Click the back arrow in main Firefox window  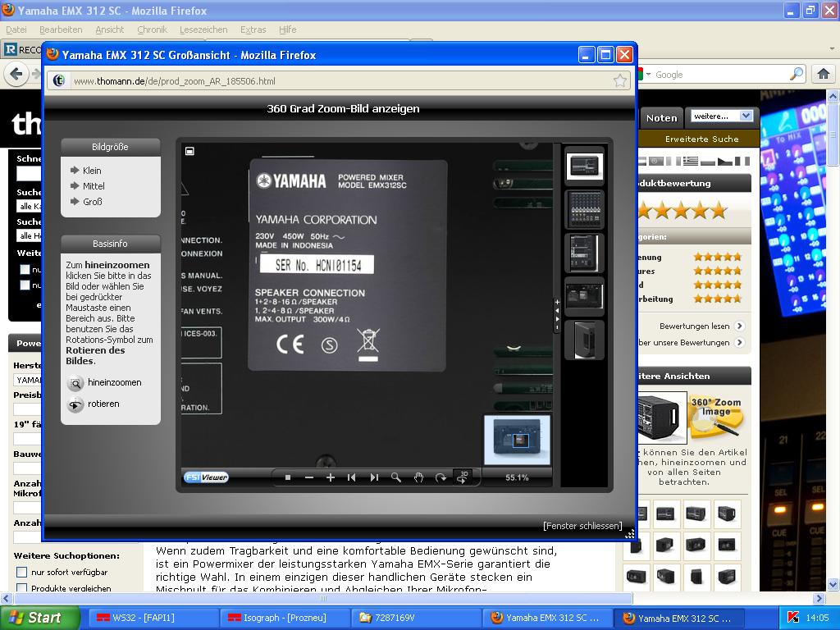pos(16,74)
